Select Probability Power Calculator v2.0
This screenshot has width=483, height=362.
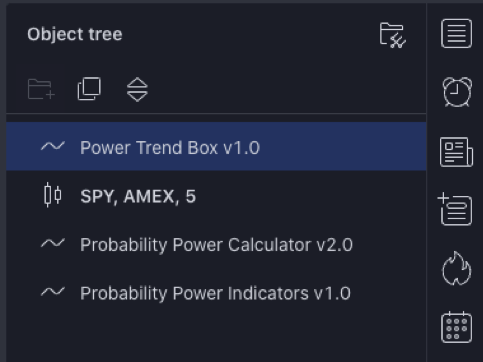[x=216, y=244]
